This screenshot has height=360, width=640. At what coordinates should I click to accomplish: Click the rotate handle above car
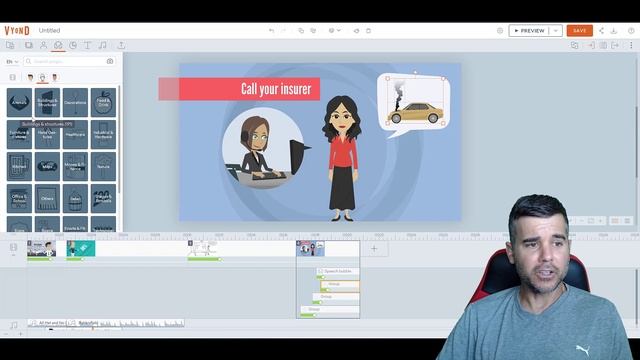tap(415, 72)
